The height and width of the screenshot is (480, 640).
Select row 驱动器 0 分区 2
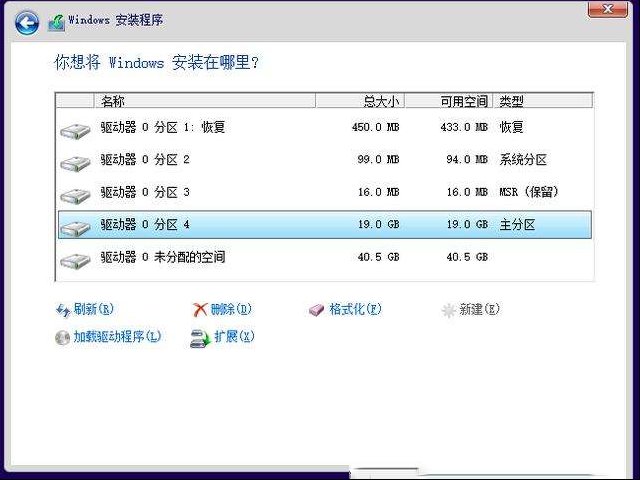tap(325, 160)
